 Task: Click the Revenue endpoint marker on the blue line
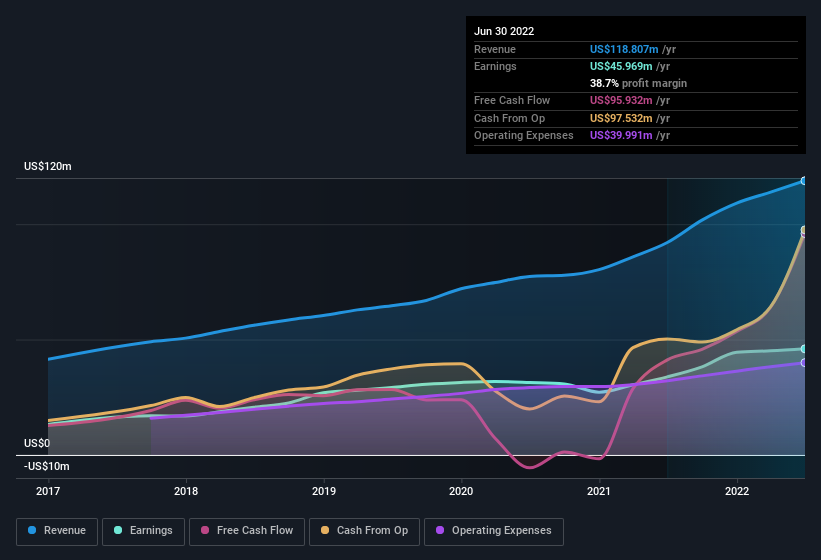click(804, 181)
